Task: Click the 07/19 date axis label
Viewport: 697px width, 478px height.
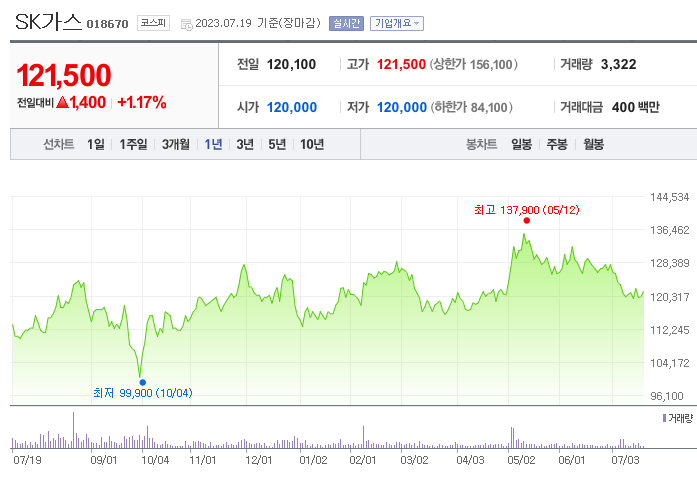Action: [x=27, y=460]
